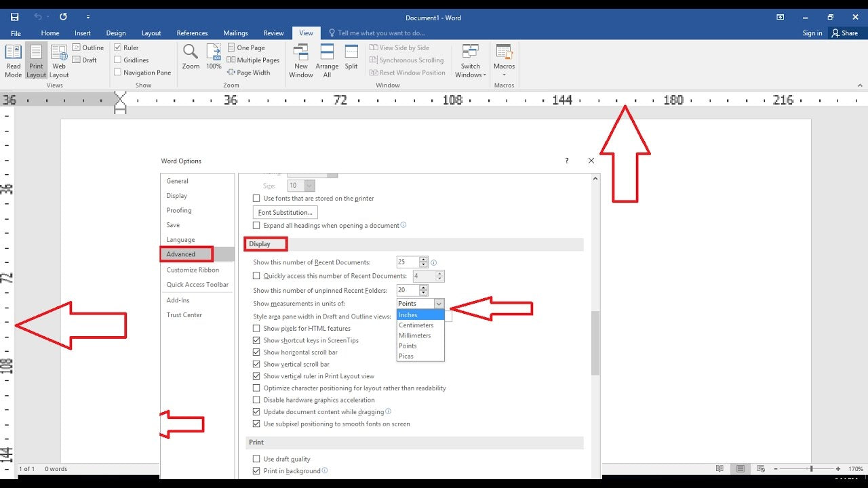
Task: Open the Macros button
Action: 504,61
